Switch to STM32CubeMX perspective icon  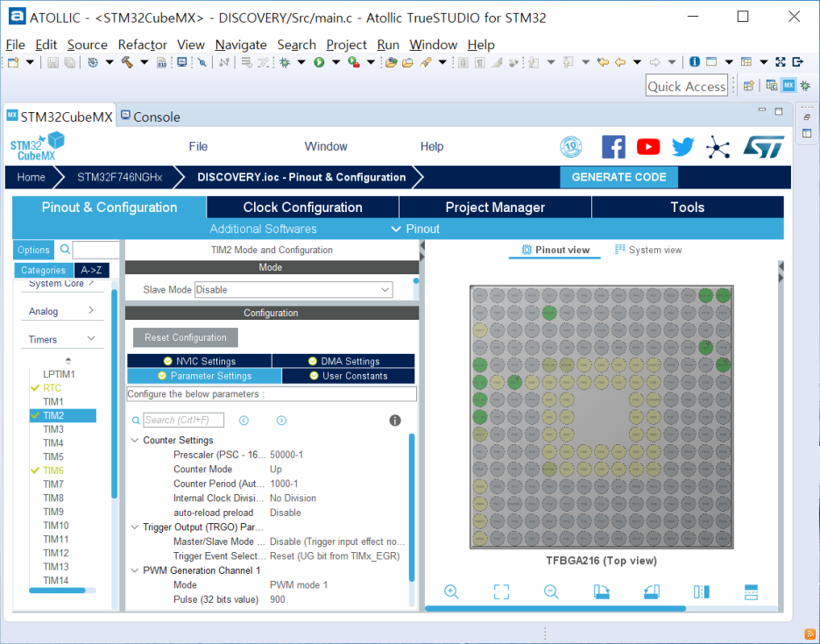pos(788,85)
